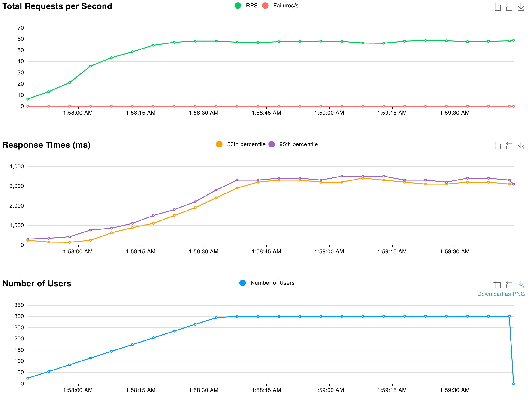Click final users data point at zero
The height and width of the screenshot is (416, 532).
513,384
